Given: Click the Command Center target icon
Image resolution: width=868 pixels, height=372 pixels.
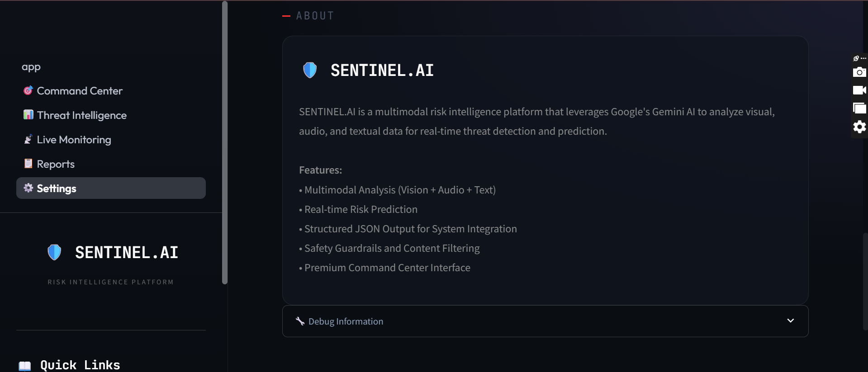Looking at the screenshot, I should coord(28,90).
